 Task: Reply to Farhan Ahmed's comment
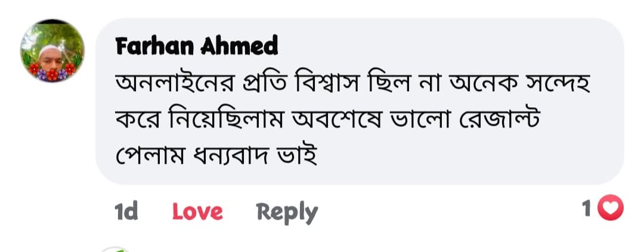point(287,211)
